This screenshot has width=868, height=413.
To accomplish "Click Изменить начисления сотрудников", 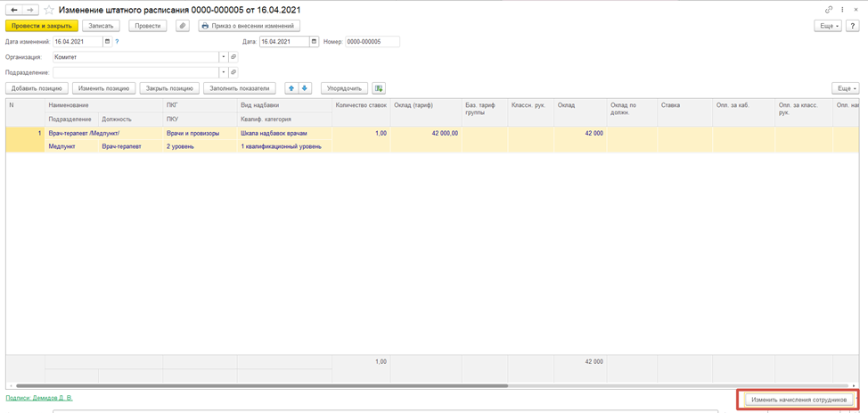I will [798, 399].
